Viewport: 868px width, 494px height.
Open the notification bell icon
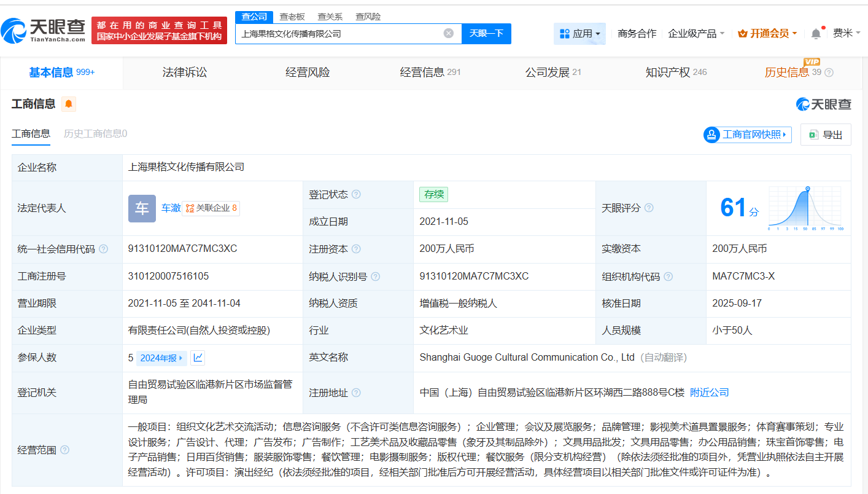(x=815, y=33)
